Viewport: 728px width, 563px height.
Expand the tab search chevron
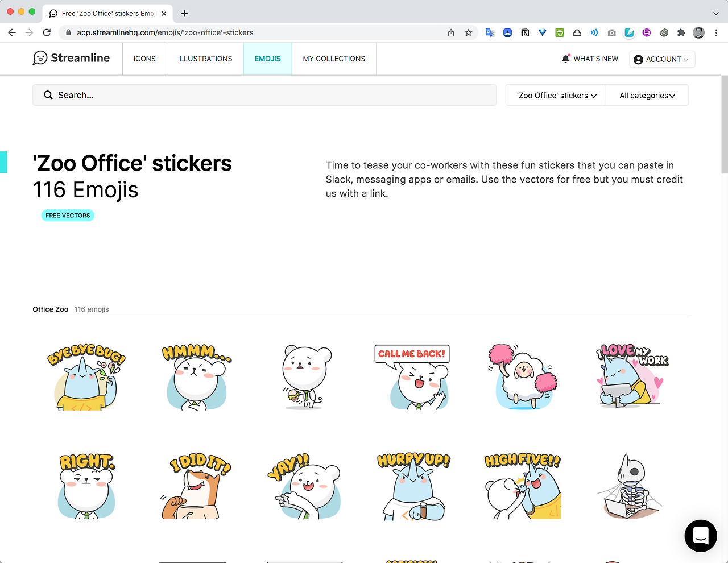(715, 13)
